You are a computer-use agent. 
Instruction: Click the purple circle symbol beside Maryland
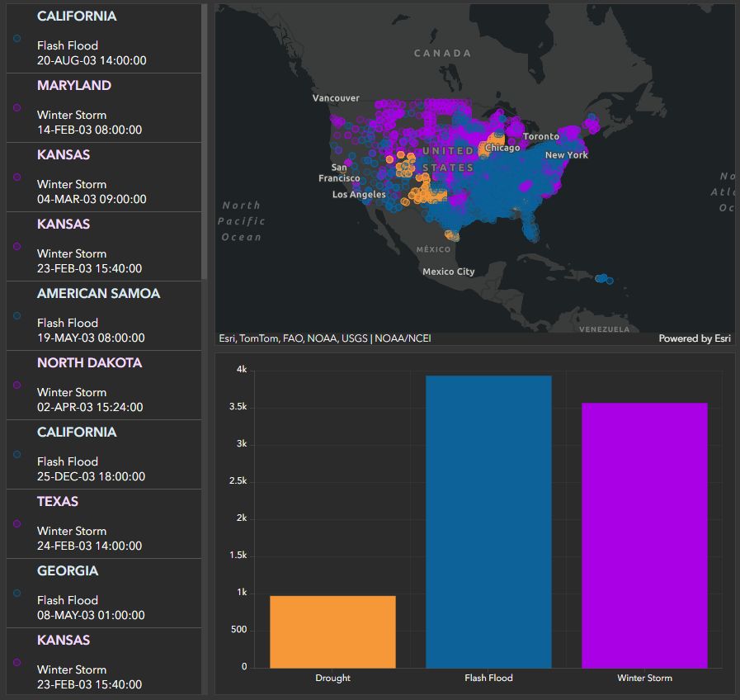coord(17,107)
